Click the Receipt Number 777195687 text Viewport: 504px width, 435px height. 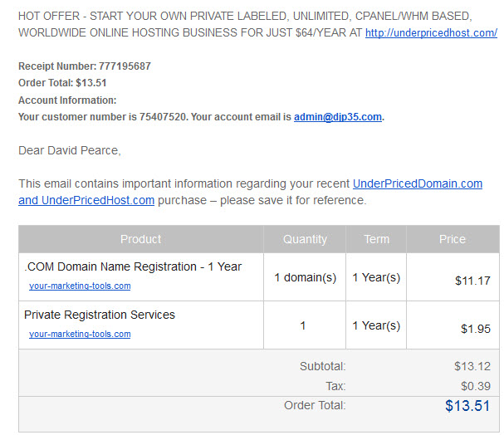[x=85, y=66]
